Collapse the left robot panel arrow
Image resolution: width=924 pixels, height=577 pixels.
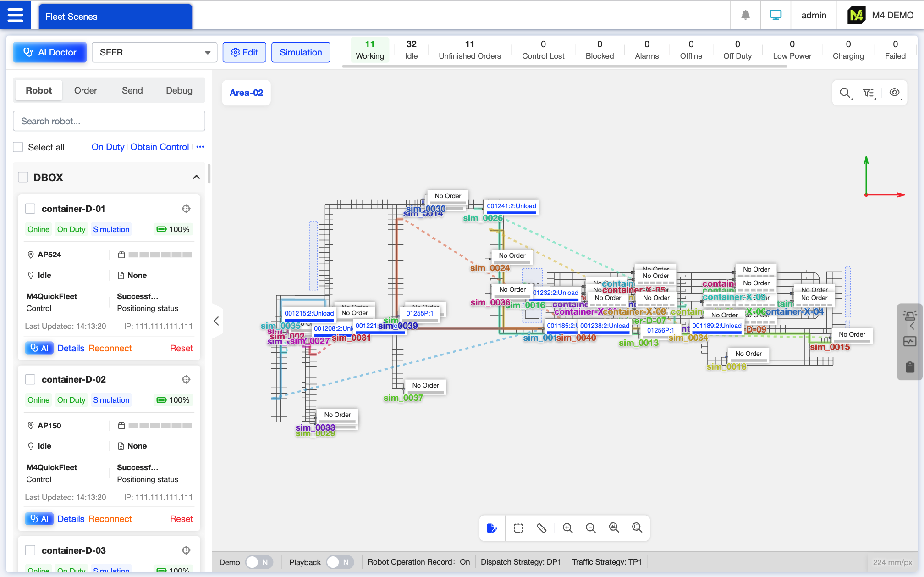216,321
